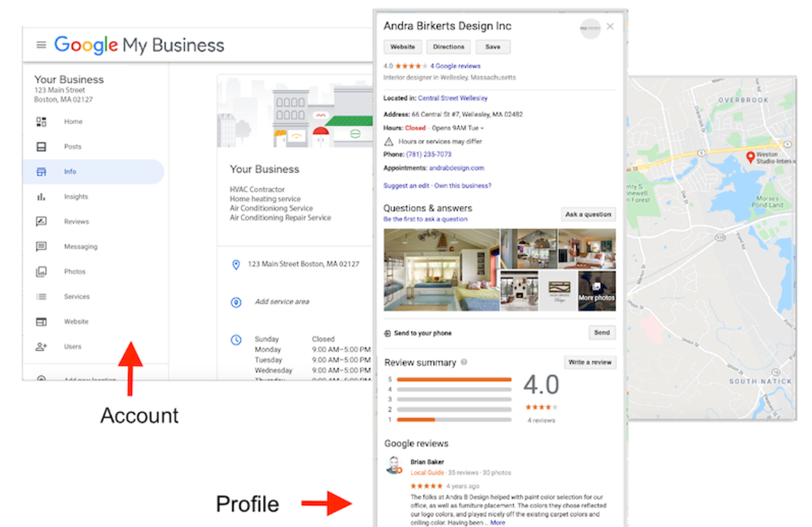The height and width of the screenshot is (527, 812).
Task: Click the Directions button
Action: click(x=448, y=47)
